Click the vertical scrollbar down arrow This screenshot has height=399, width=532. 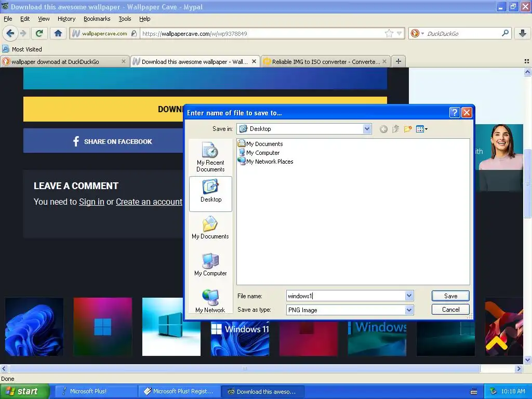click(527, 360)
